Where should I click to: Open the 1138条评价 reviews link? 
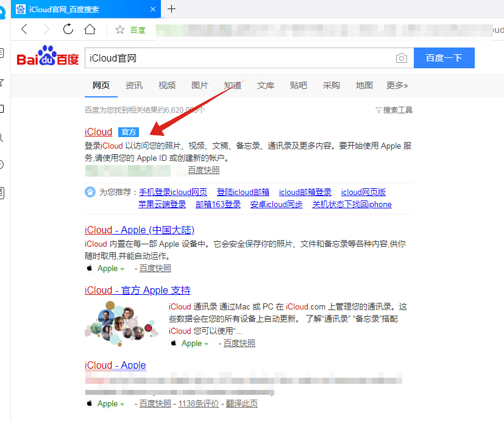click(199, 404)
